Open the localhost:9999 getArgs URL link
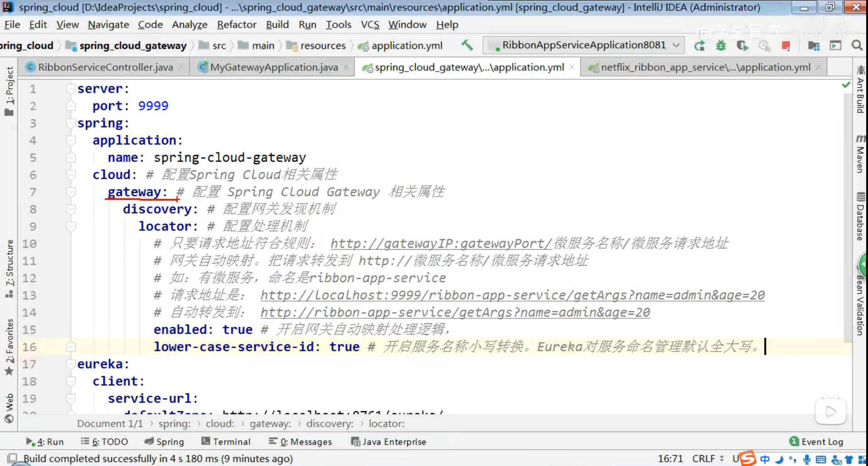This screenshot has width=868, height=466. coord(512,295)
